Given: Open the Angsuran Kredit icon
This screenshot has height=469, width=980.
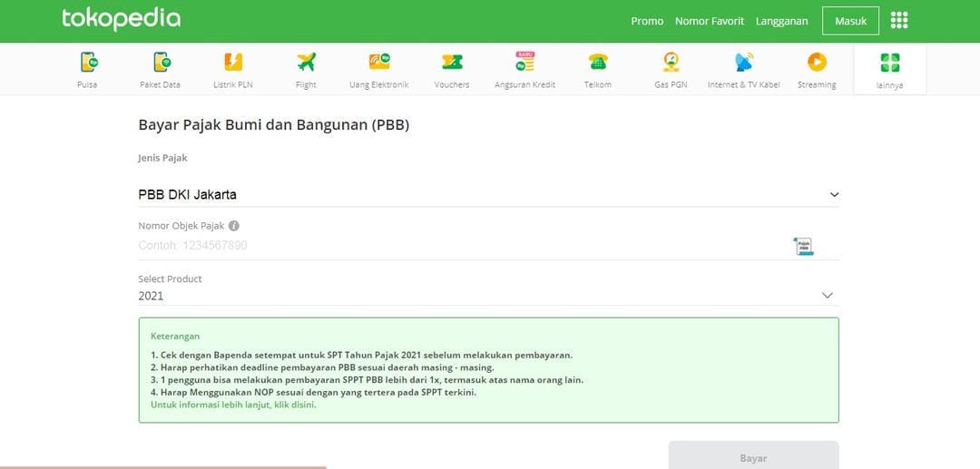Looking at the screenshot, I should coord(525,61).
